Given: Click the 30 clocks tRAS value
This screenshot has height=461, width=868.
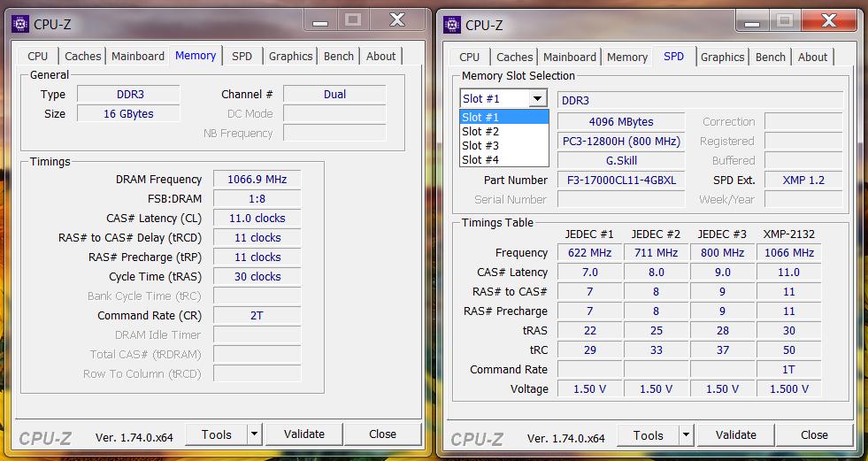Looking at the screenshot, I should [x=257, y=277].
